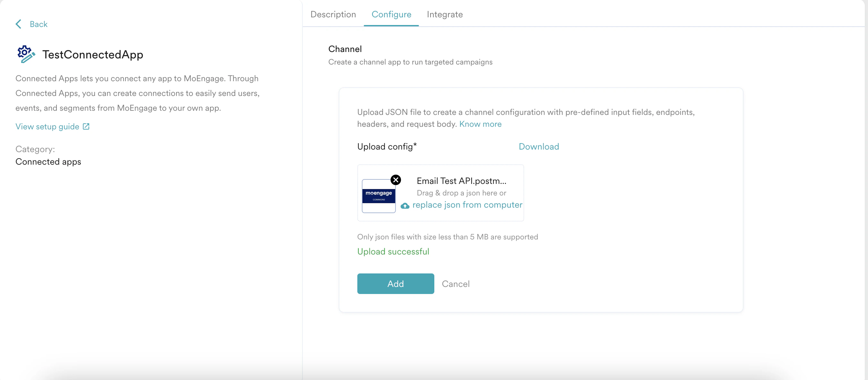
Task: Cancel the channel configuration
Action: (455, 284)
